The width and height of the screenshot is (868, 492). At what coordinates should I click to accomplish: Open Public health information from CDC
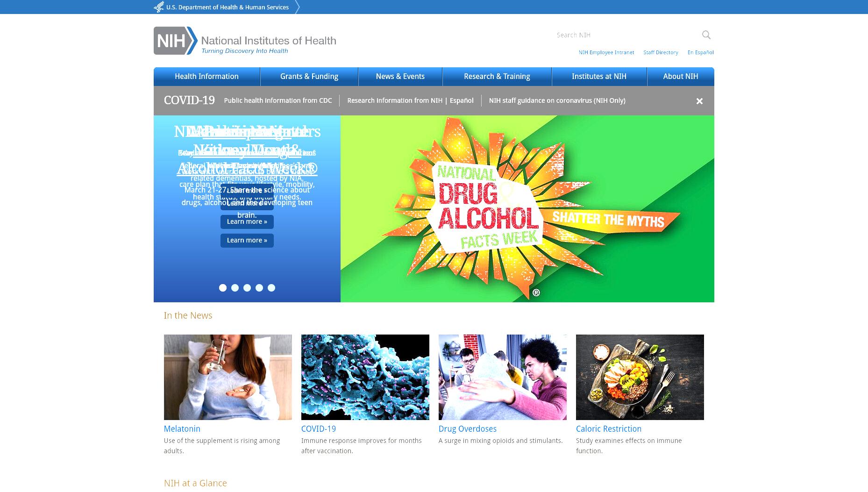pyautogui.click(x=278, y=100)
